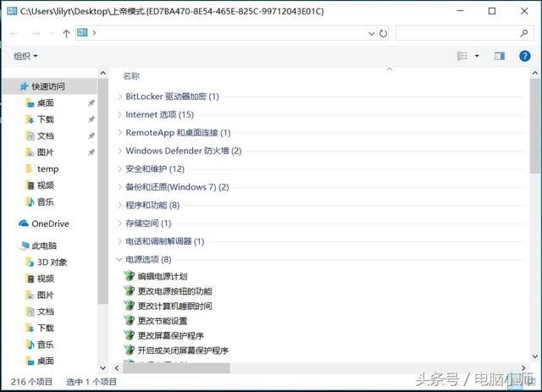Open the address bar history dropdown
This screenshot has height=392, width=542.
coord(372,34)
